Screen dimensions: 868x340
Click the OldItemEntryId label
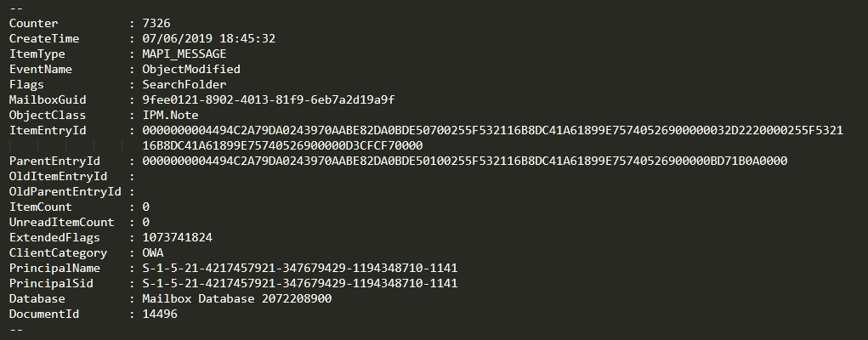[x=58, y=177]
